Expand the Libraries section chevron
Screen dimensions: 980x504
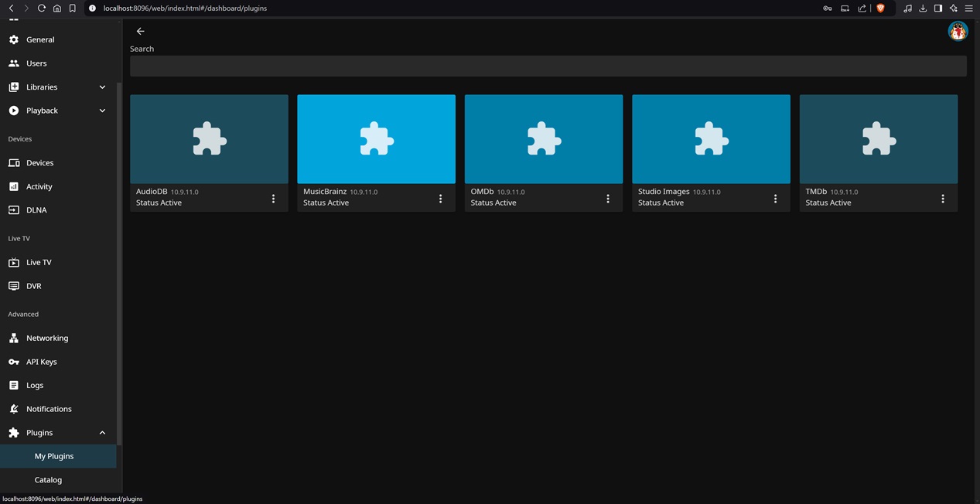pyautogui.click(x=102, y=87)
